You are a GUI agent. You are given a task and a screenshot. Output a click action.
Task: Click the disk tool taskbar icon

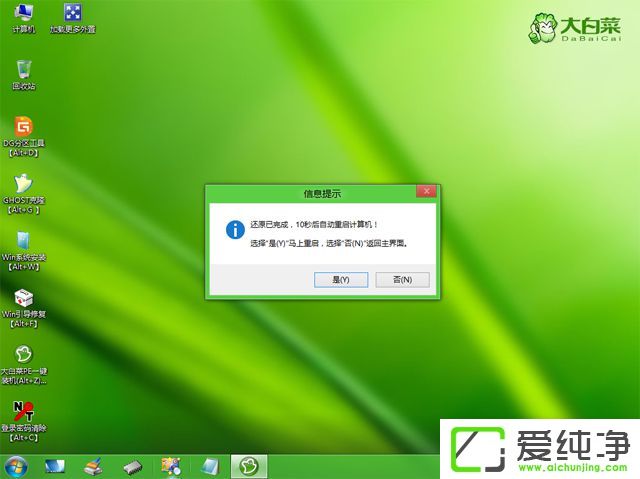(x=93, y=466)
